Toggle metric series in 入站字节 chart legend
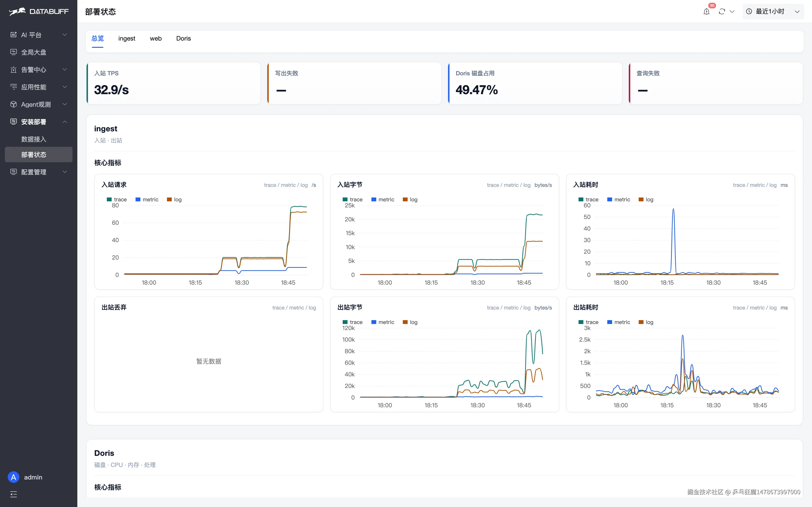 coord(383,199)
